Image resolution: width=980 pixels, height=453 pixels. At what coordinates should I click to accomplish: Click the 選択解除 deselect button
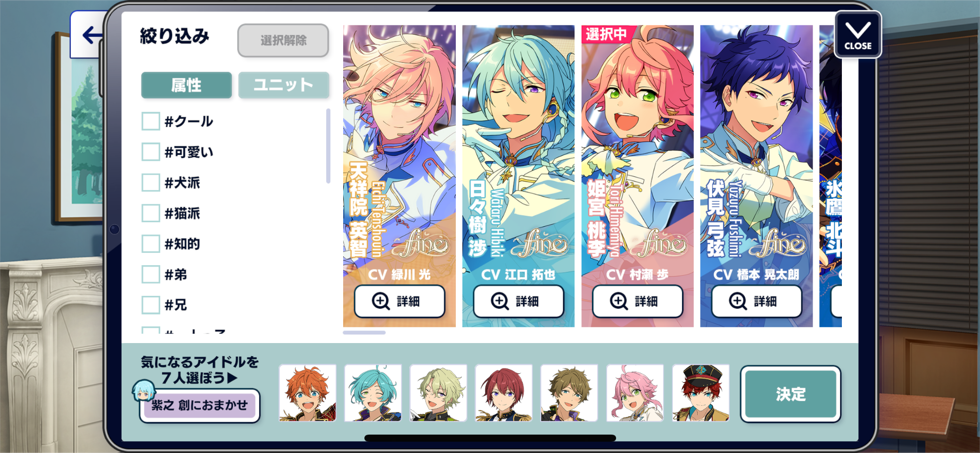click(283, 41)
